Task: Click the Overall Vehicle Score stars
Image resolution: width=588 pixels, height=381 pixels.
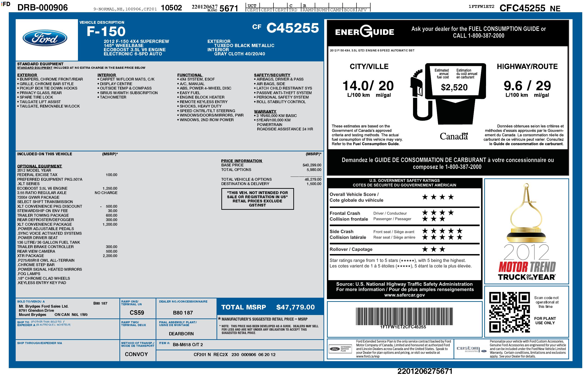Action: [438, 197]
